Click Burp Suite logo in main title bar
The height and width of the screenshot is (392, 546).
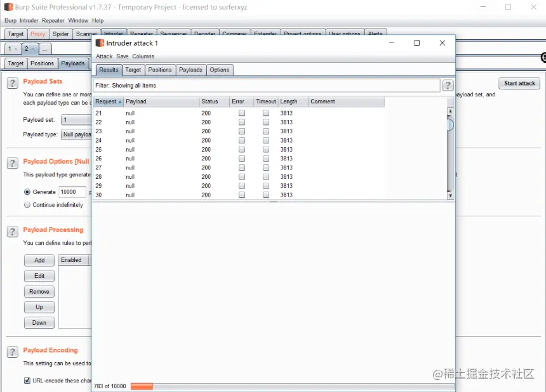[8, 7]
